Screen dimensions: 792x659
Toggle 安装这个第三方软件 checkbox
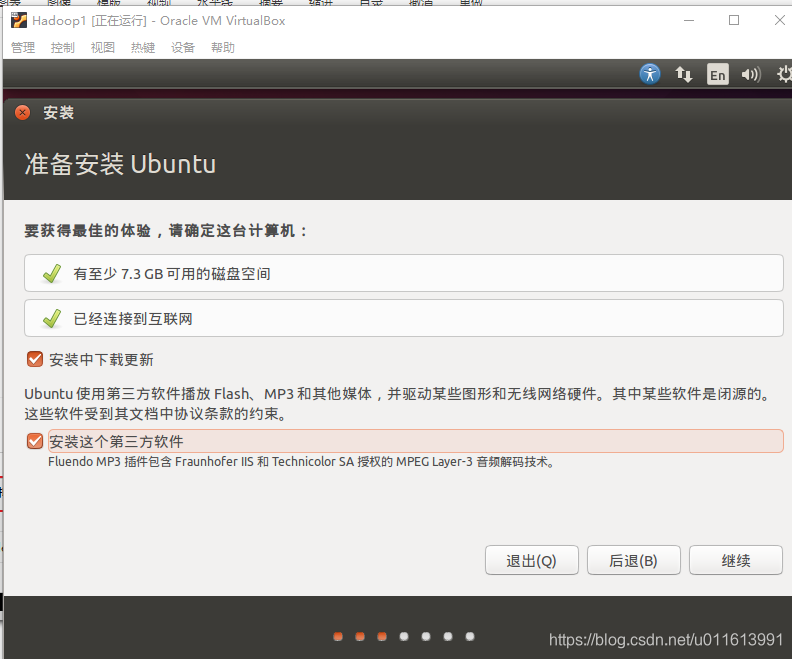coord(35,441)
